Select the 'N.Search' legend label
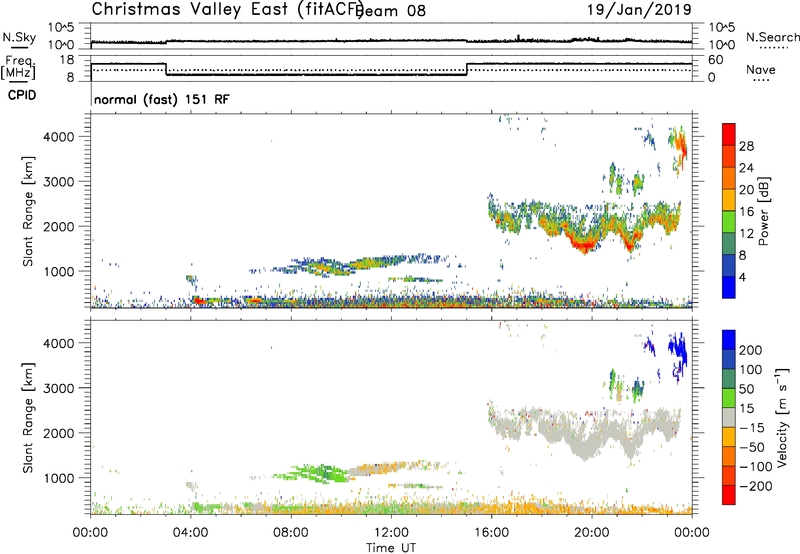Screen dimensions: 800x554 point(772,37)
